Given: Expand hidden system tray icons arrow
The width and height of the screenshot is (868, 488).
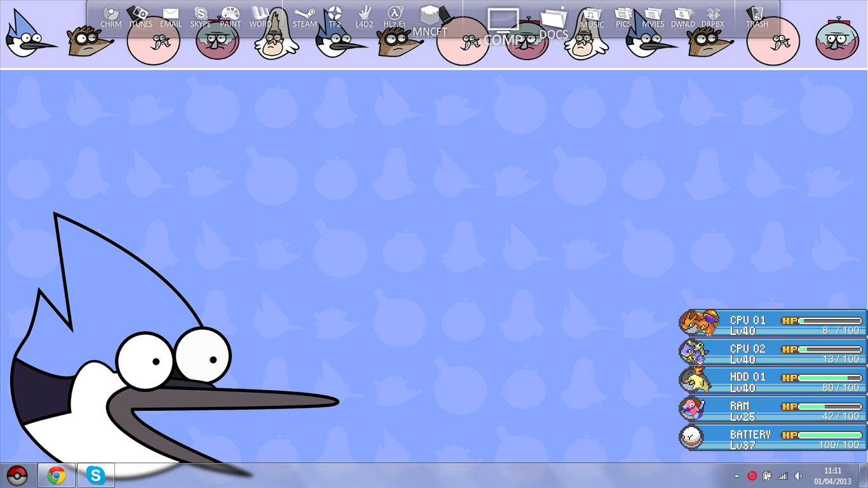Looking at the screenshot, I should click(x=736, y=476).
